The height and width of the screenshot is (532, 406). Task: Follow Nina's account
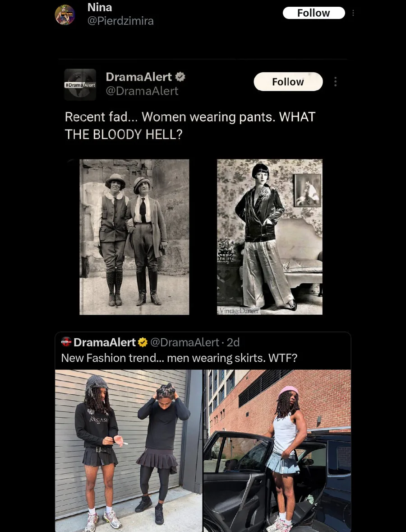coord(314,13)
